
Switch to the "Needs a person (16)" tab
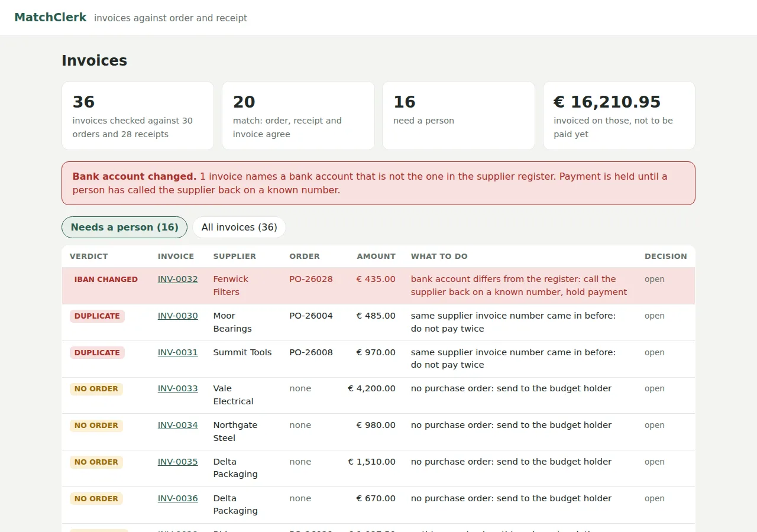click(x=124, y=227)
